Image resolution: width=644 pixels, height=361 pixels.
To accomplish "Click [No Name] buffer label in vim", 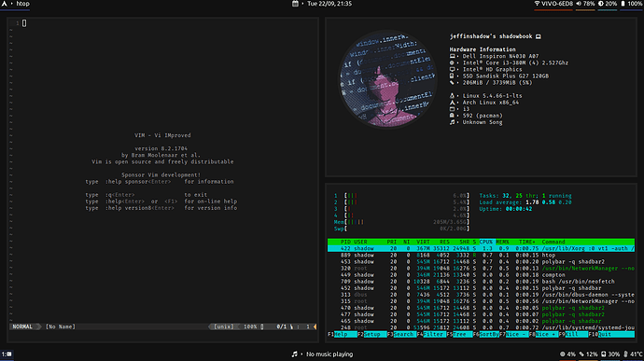I will tap(61, 326).
